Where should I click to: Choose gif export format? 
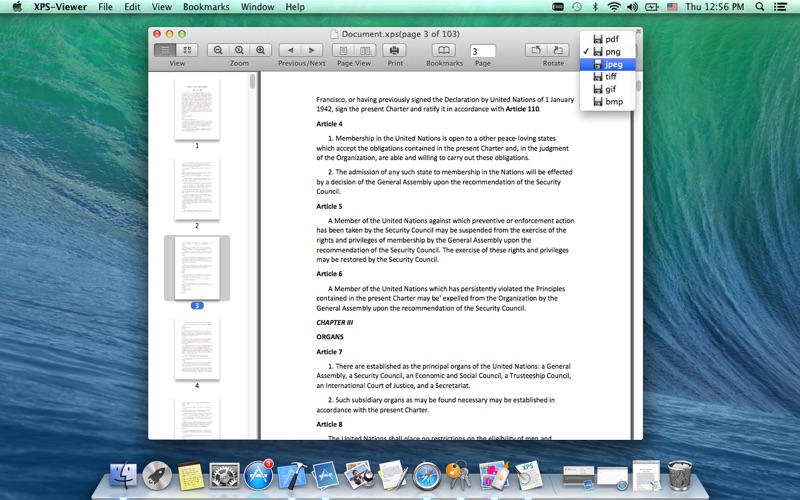coord(608,89)
